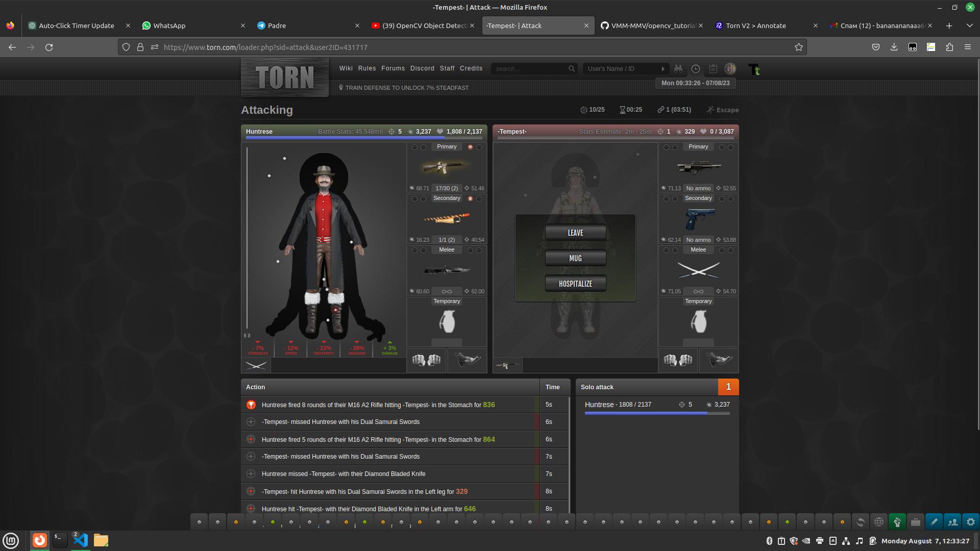Click log entry hitting Stomach for 864

[390, 439]
